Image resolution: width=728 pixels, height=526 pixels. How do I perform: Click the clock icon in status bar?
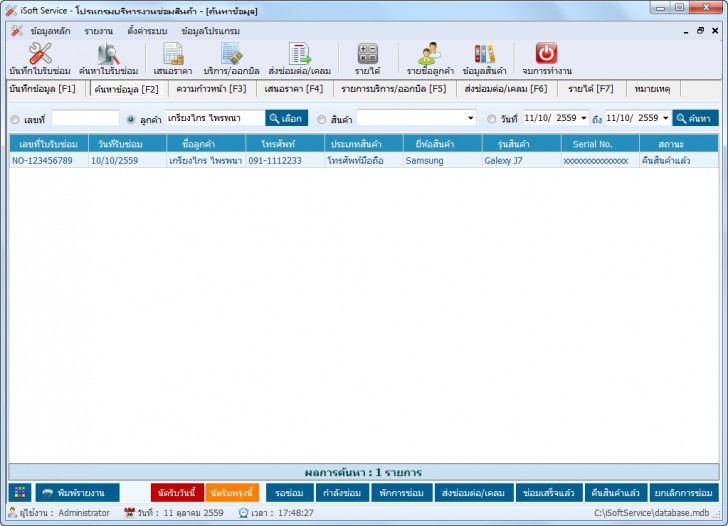243,513
